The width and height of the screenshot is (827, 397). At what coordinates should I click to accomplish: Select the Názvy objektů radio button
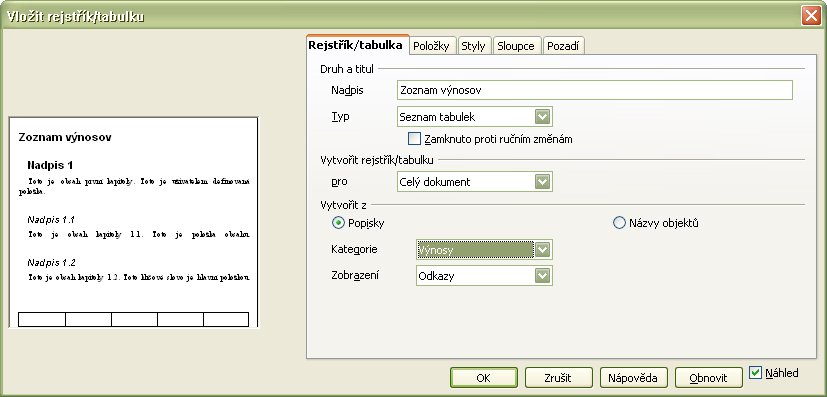(619, 223)
